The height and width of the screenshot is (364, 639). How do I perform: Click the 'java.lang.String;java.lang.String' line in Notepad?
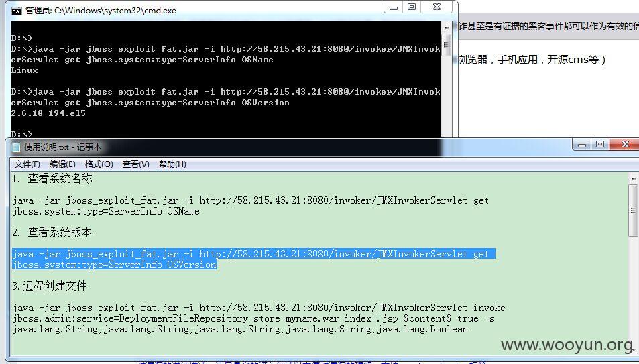click(239, 329)
